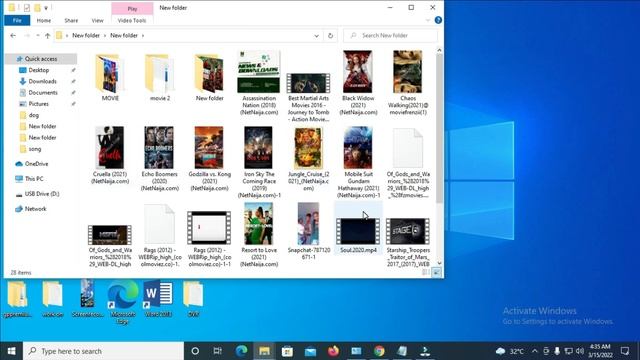The width and height of the screenshot is (640, 360).
Task: Select the Iron Sky The Coming Race video
Action: tap(259, 162)
